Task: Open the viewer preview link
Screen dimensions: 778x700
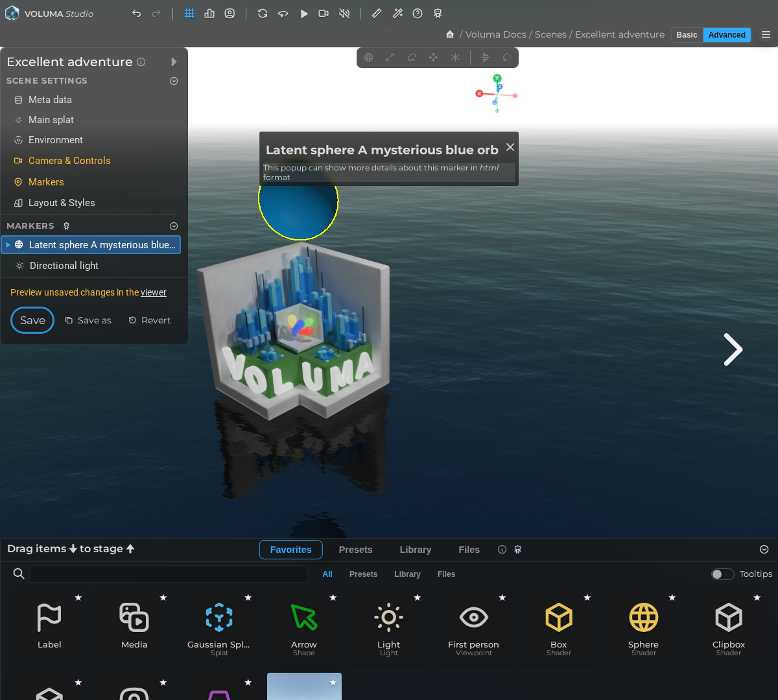Action: point(154,292)
